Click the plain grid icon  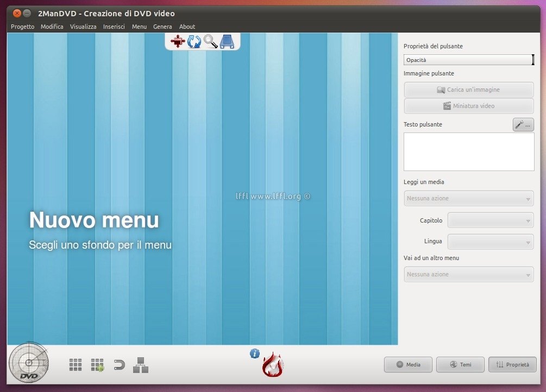click(76, 365)
